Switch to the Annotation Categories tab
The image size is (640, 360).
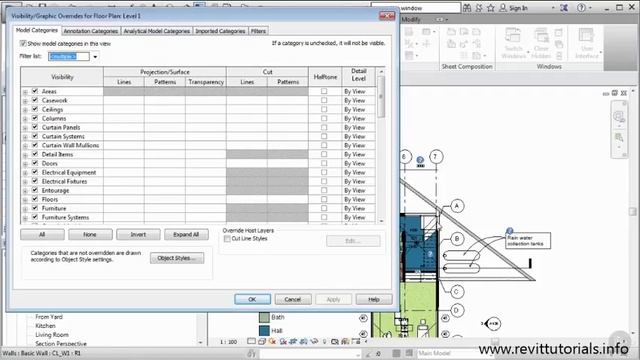pos(91,31)
